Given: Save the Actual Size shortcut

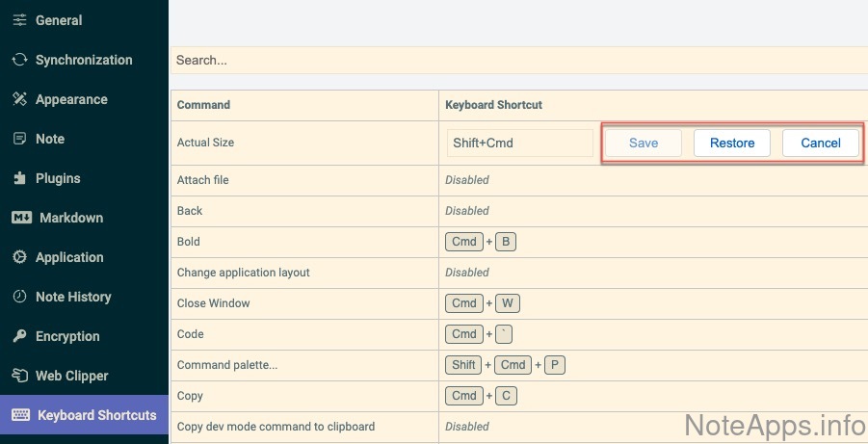Looking at the screenshot, I should 644,143.
